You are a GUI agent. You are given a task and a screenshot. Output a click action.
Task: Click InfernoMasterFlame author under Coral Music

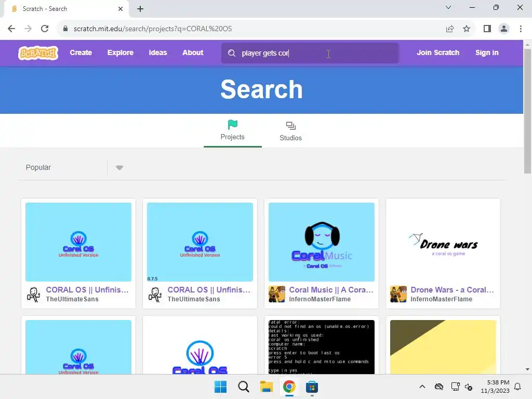[x=320, y=299]
